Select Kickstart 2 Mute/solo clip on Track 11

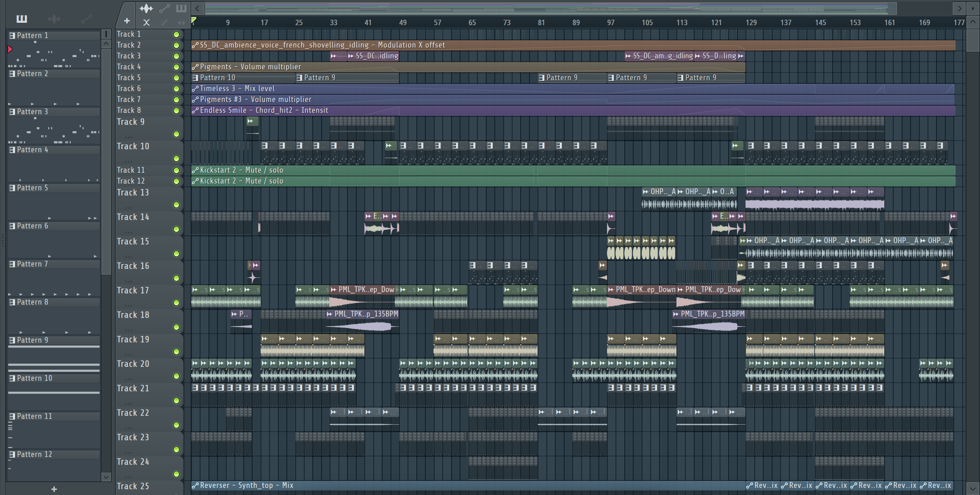[573, 170]
